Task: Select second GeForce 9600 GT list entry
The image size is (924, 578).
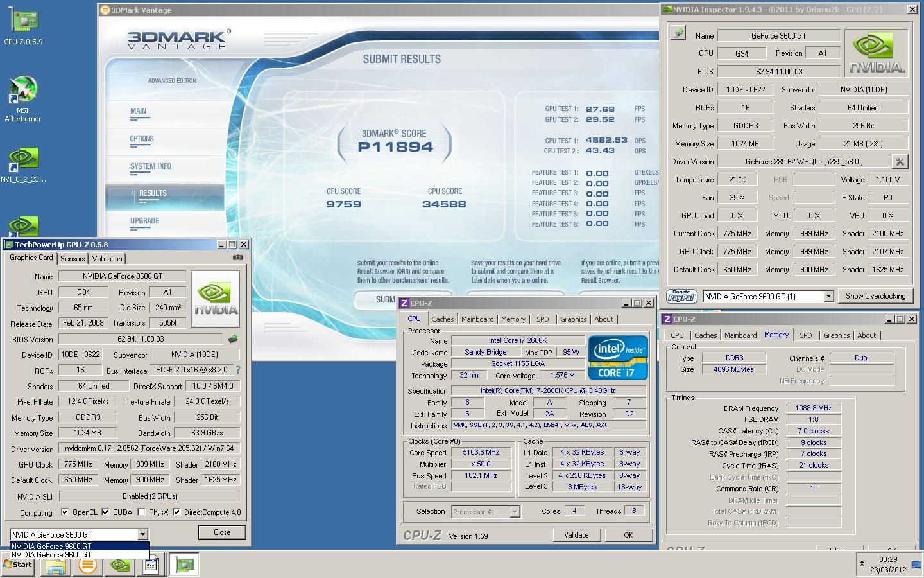Action: point(80,555)
